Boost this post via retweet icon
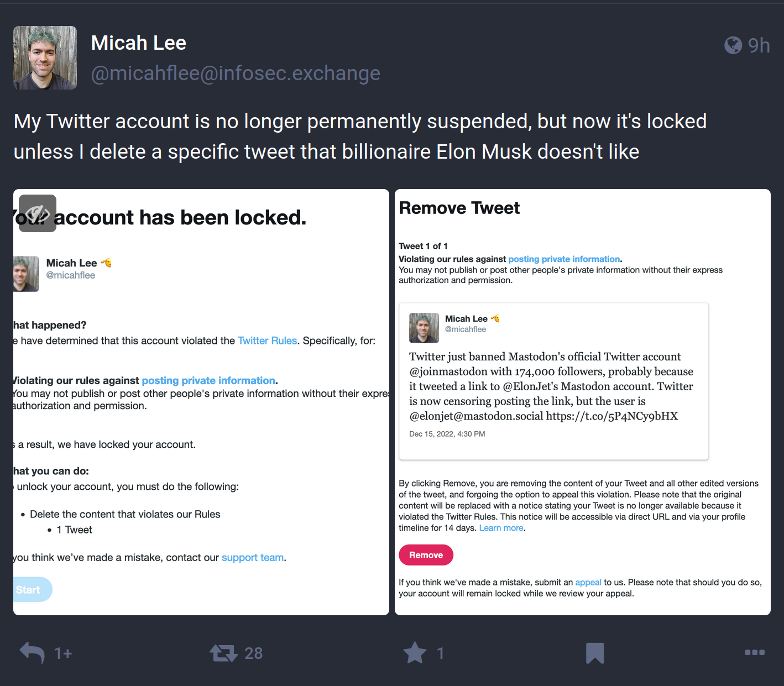This screenshot has height=686, width=784. [223, 653]
